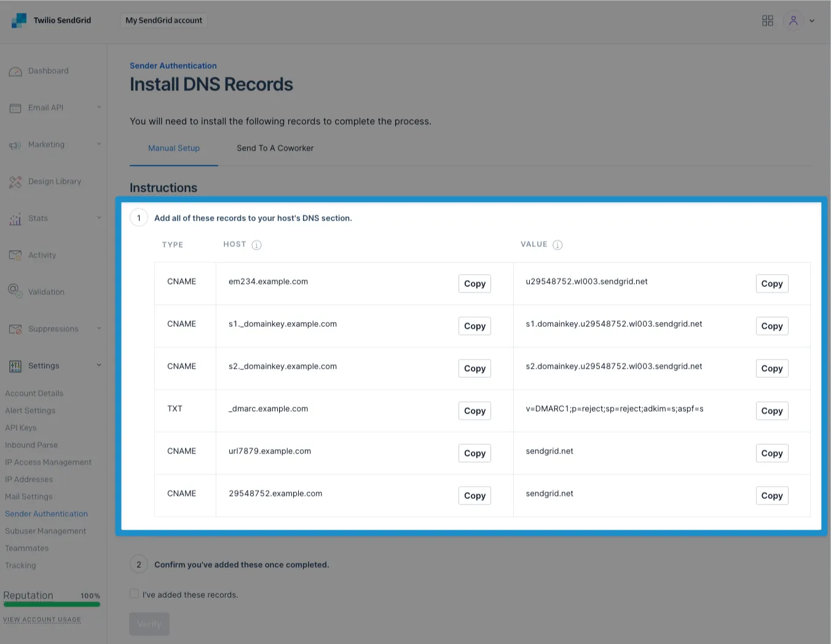Expand the Suppressions chevron
This screenshot has width=831, height=644.
coord(99,329)
